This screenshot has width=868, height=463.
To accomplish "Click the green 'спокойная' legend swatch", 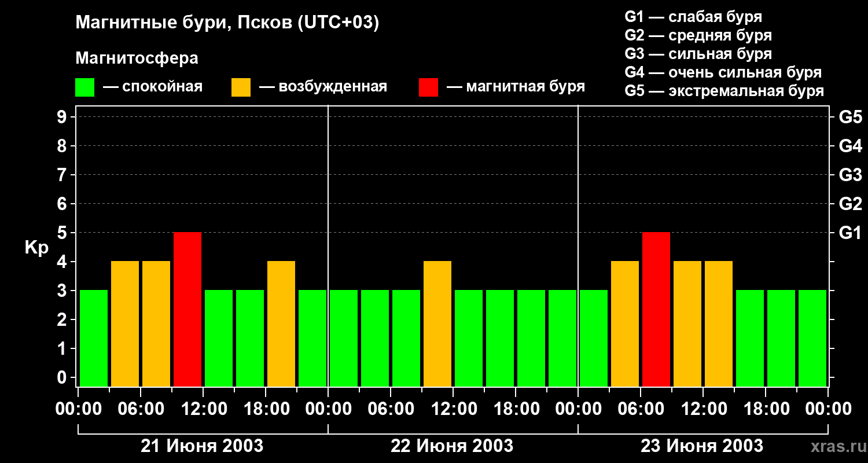I will tap(84, 87).
